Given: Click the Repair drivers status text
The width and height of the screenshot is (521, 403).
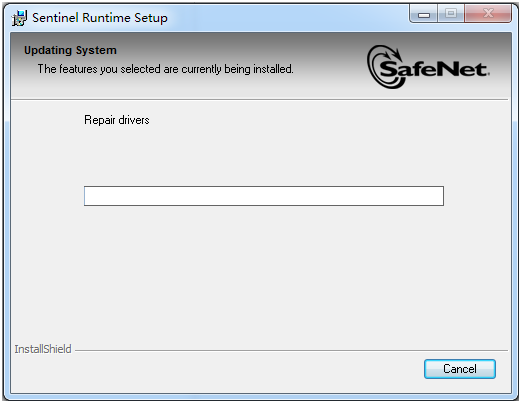Looking at the screenshot, I should click(x=117, y=120).
